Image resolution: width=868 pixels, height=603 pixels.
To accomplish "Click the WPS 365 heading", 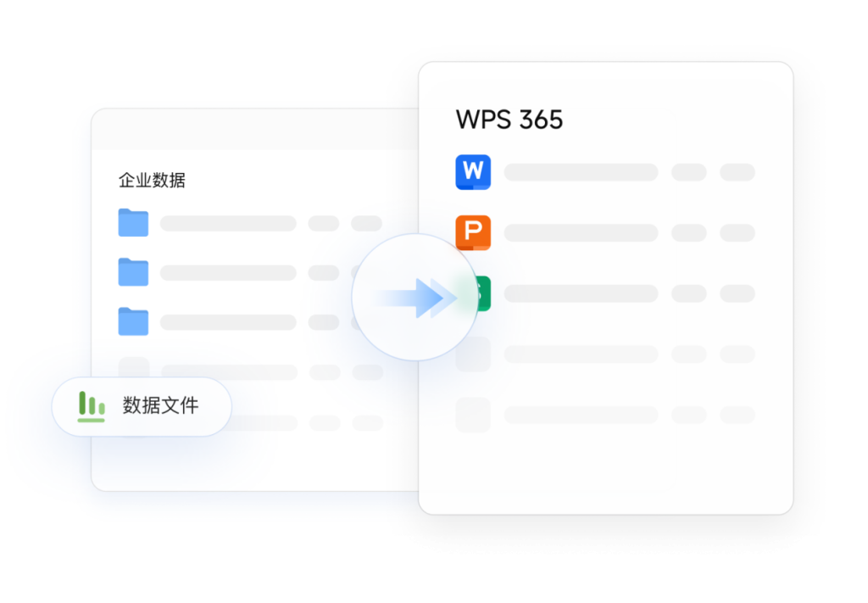I will (509, 120).
